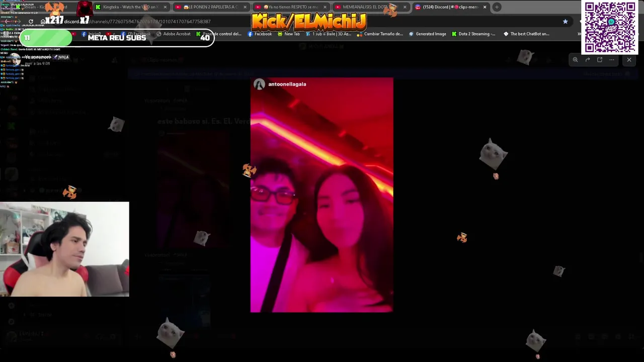The image size is (644, 362).
Task: Open the 1 sub = Baile 3D bookmark
Action: (328, 34)
